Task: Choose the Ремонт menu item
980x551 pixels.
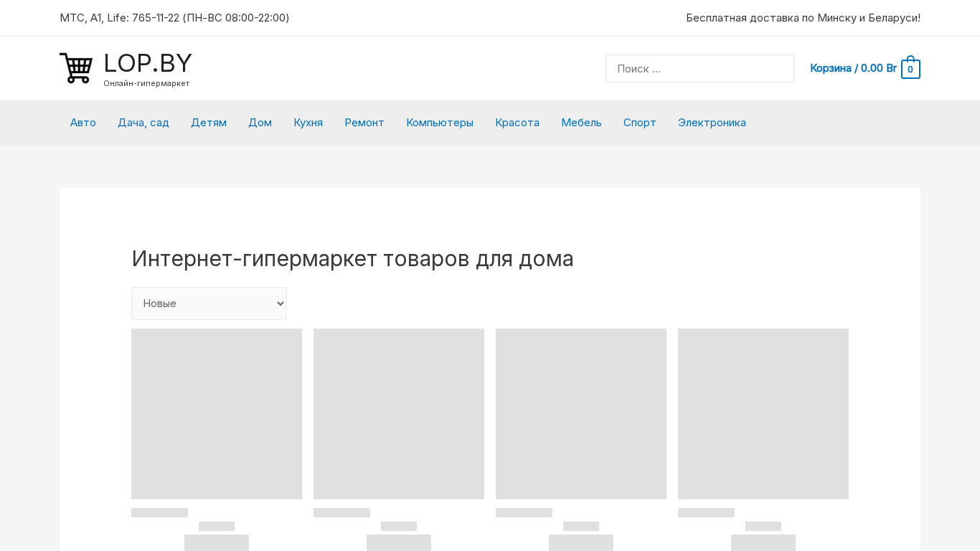Action: [x=364, y=123]
